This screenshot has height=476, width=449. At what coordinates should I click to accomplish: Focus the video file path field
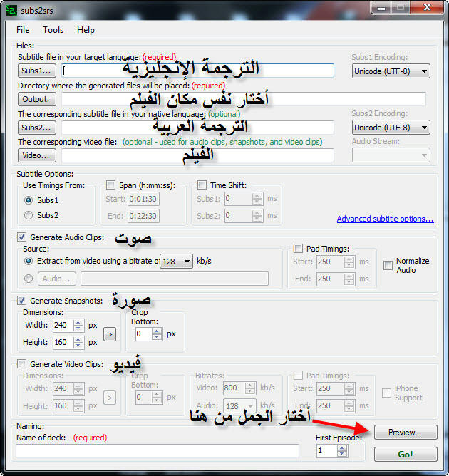click(x=197, y=155)
